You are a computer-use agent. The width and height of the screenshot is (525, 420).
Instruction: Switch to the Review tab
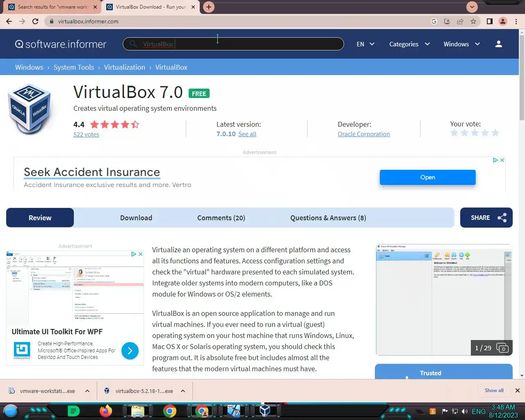(x=40, y=218)
